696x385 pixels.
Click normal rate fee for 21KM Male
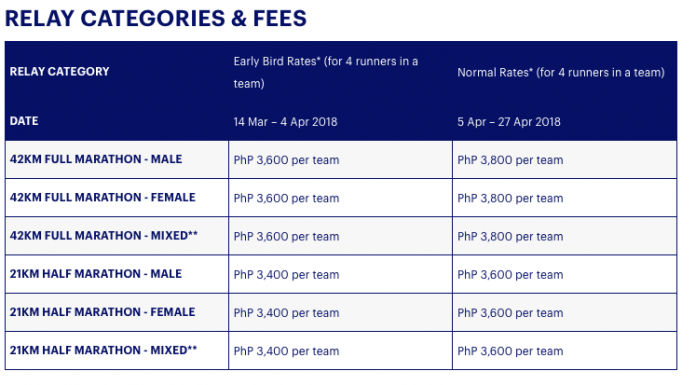(510, 274)
